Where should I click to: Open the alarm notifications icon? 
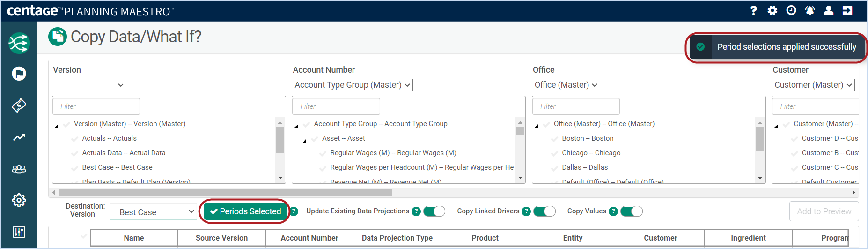(x=810, y=10)
